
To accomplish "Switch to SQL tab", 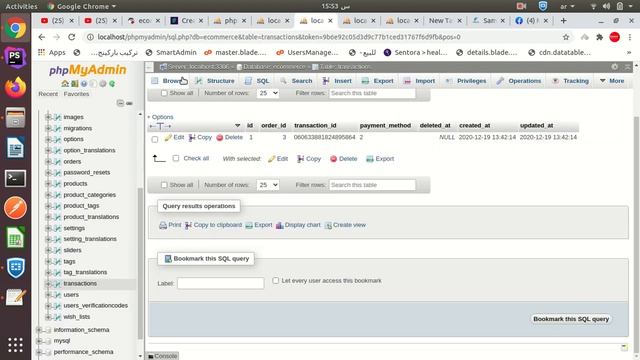I will 257,81.
